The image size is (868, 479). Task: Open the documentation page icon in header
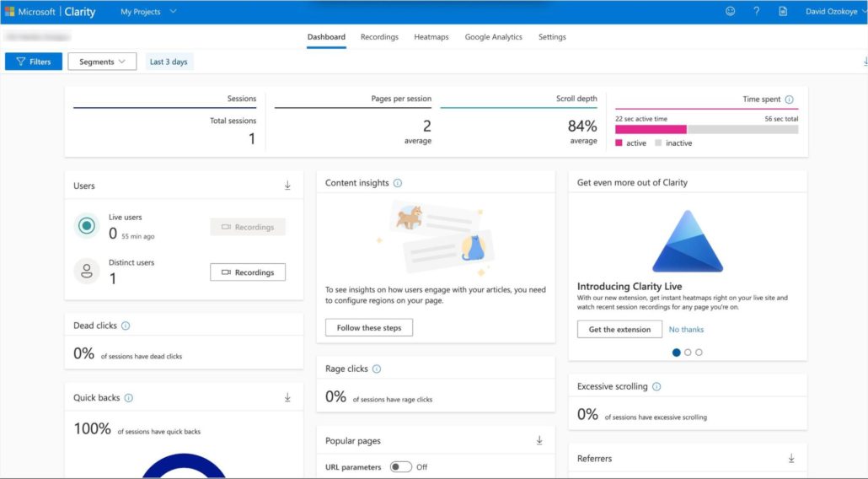[783, 11]
